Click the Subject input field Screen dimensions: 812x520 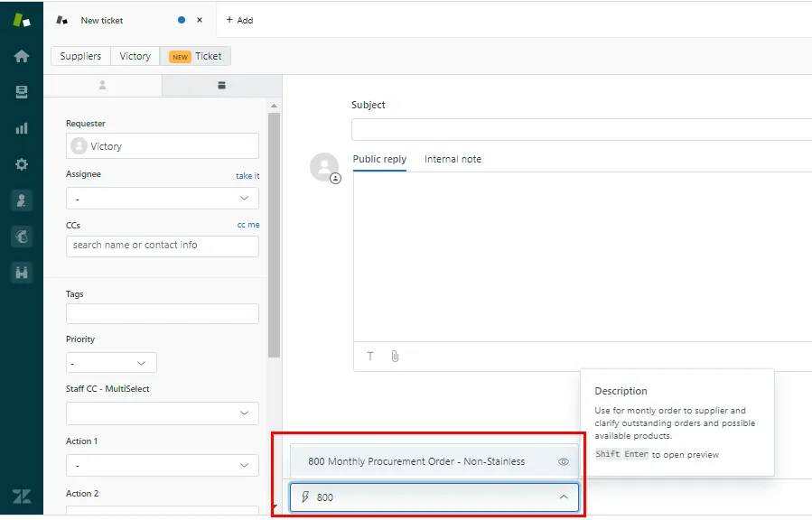[582, 129]
